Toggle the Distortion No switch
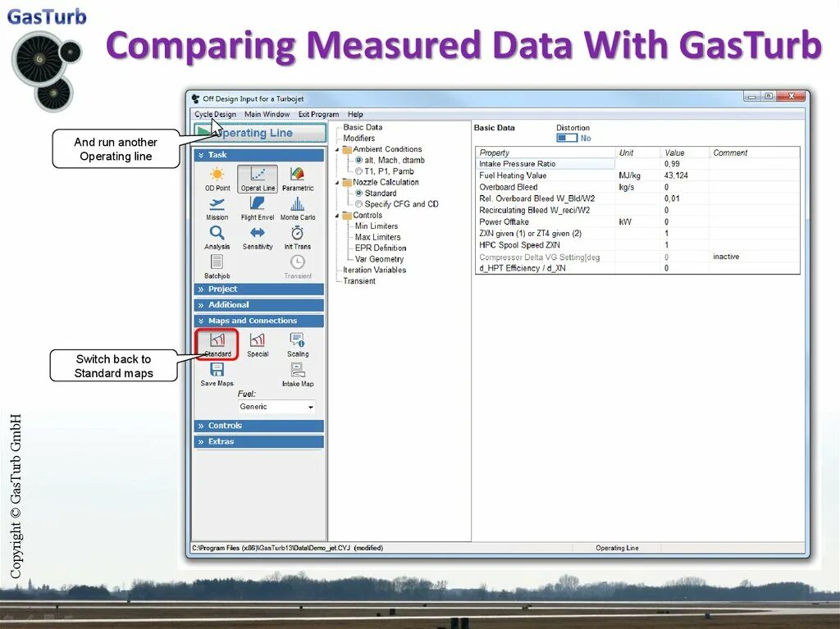This screenshot has width=840, height=629. (x=567, y=139)
